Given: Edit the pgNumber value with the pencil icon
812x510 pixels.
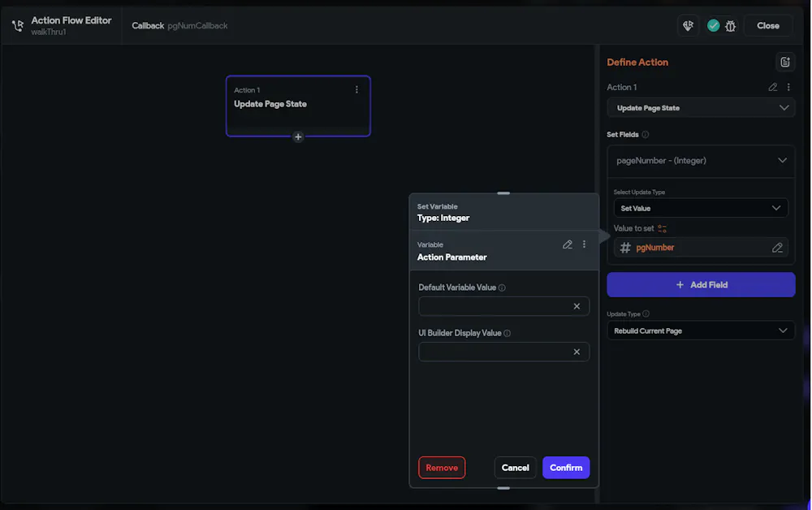Looking at the screenshot, I should click(x=777, y=248).
